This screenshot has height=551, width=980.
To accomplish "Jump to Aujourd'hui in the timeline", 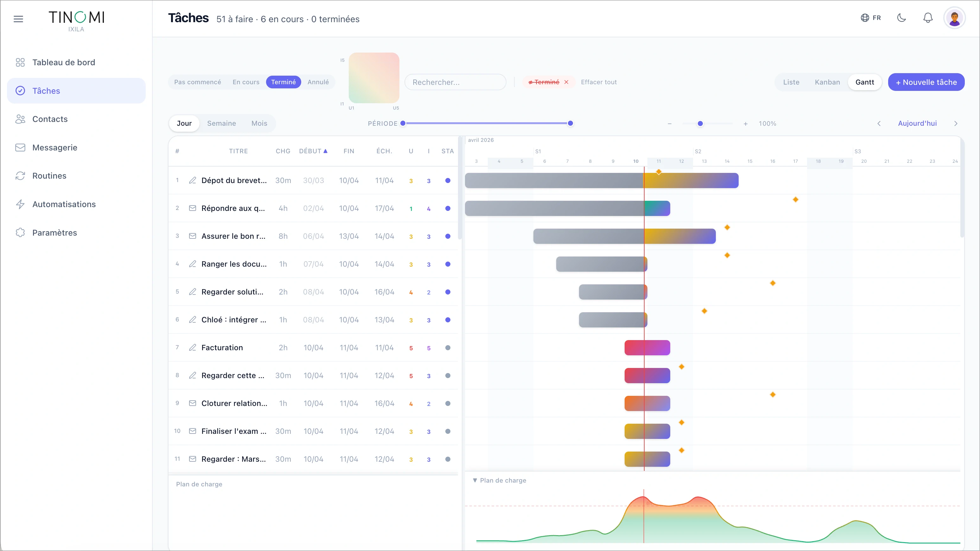I will [917, 123].
